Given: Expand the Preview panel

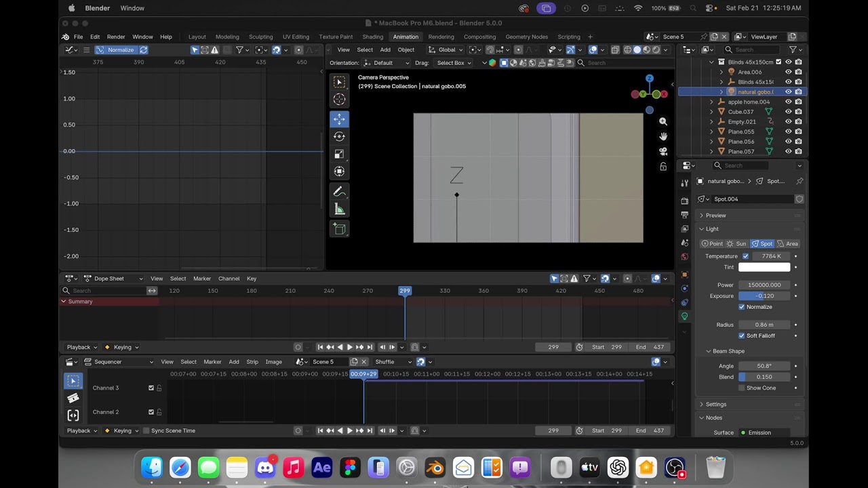Looking at the screenshot, I should [x=749, y=216].
